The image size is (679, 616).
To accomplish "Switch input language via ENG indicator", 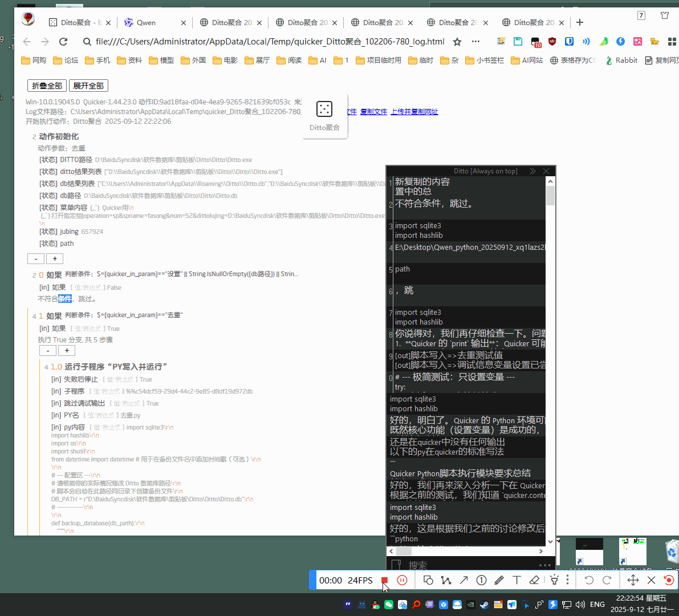I will (597, 605).
